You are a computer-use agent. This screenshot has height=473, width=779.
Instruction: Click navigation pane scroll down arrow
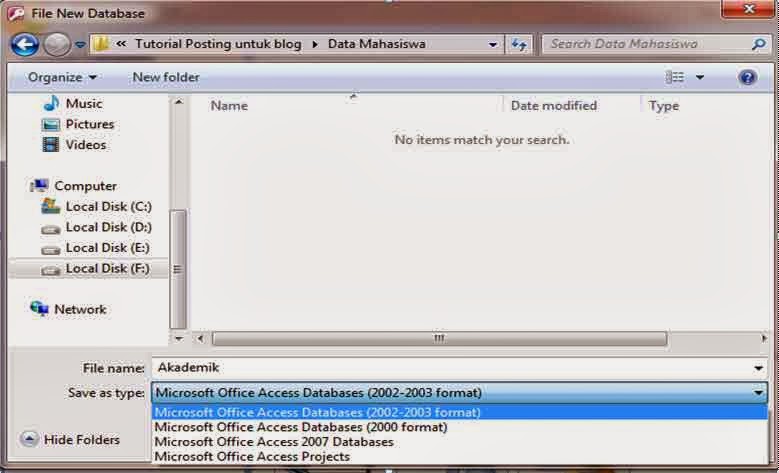click(178, 339)
